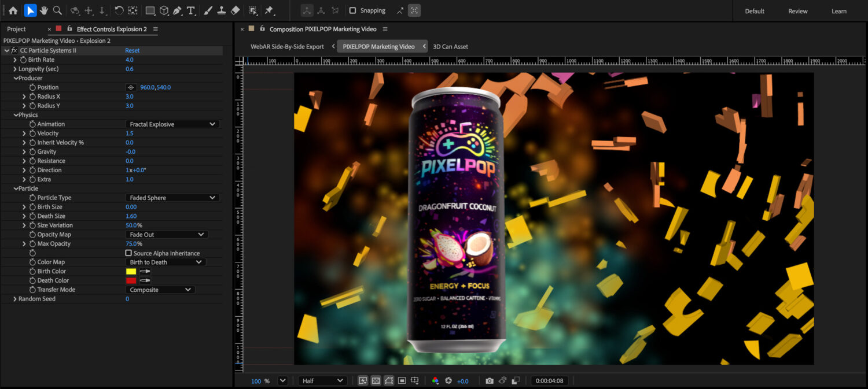Reset exposure with aperture icon

pos(448,381)
